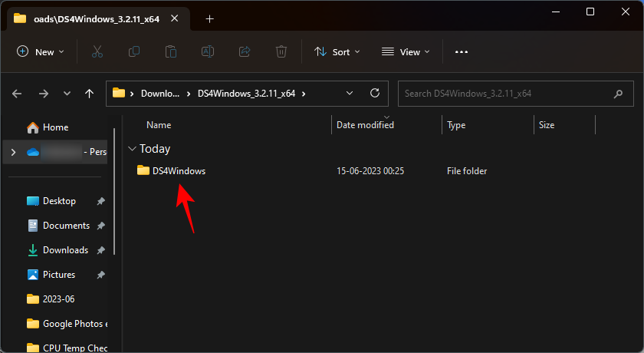
Task: Open a new tab with plus button
Action: (x=209, y=19)
